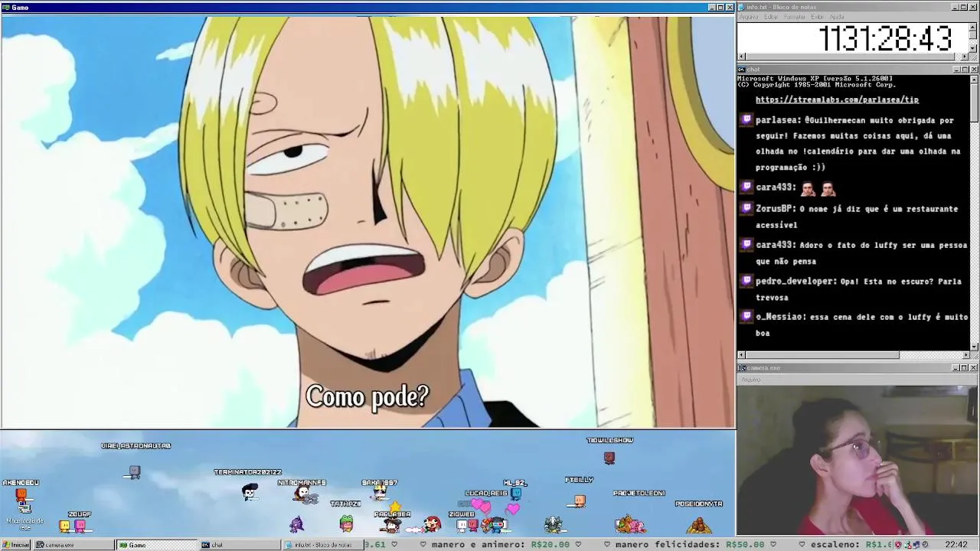The width and height of the screenshot is (980, 551).
Task: Click the ZorusBP username in chat
Action: [775, 208]
